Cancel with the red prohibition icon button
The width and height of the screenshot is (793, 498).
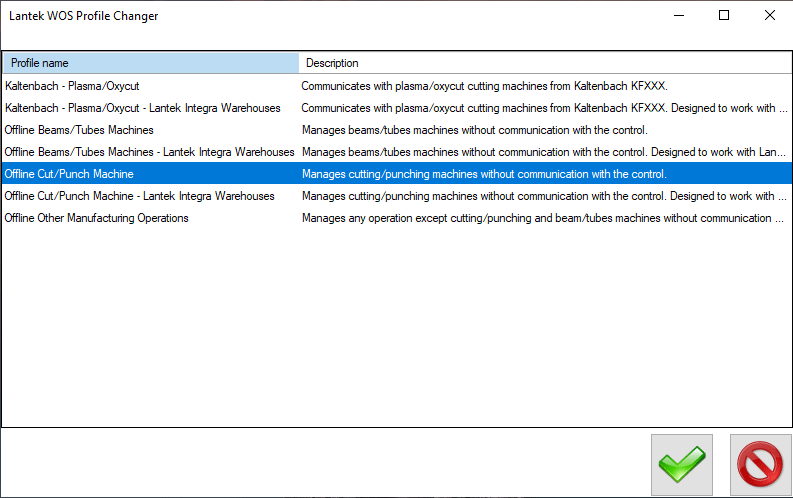click(760, 464)
